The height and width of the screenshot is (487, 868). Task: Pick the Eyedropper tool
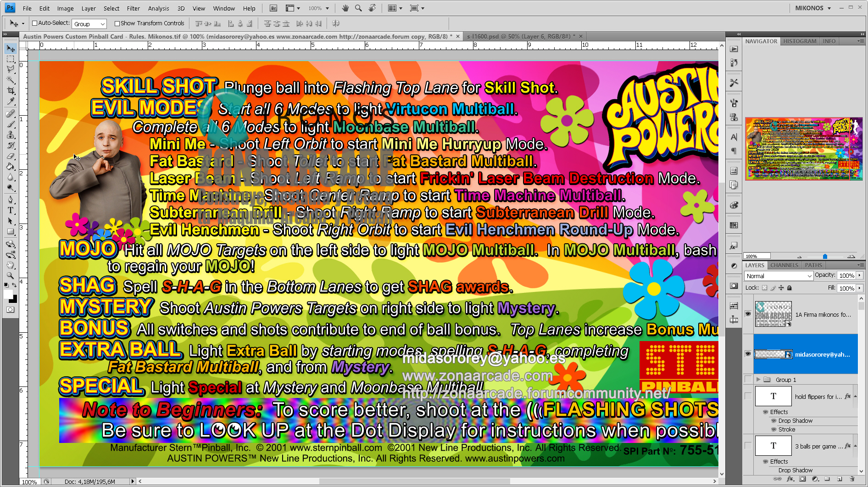tap(11, 101)
